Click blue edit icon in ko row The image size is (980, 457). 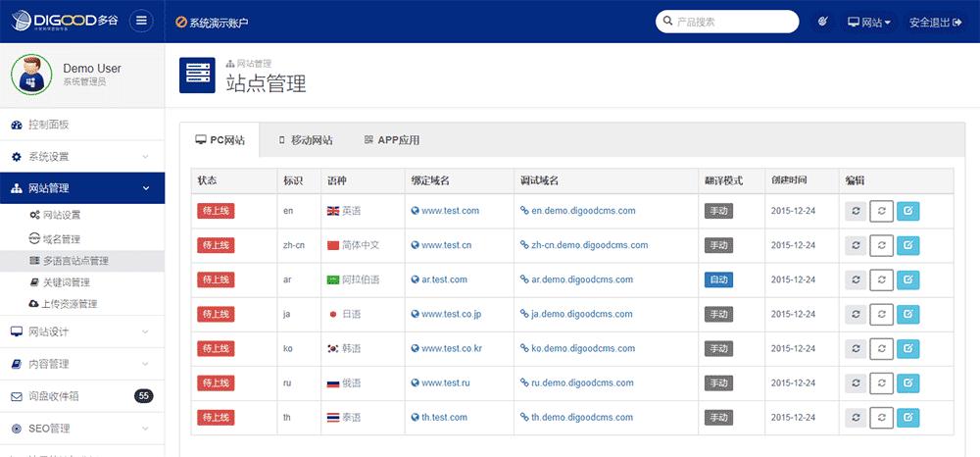[x=908, y=349]
